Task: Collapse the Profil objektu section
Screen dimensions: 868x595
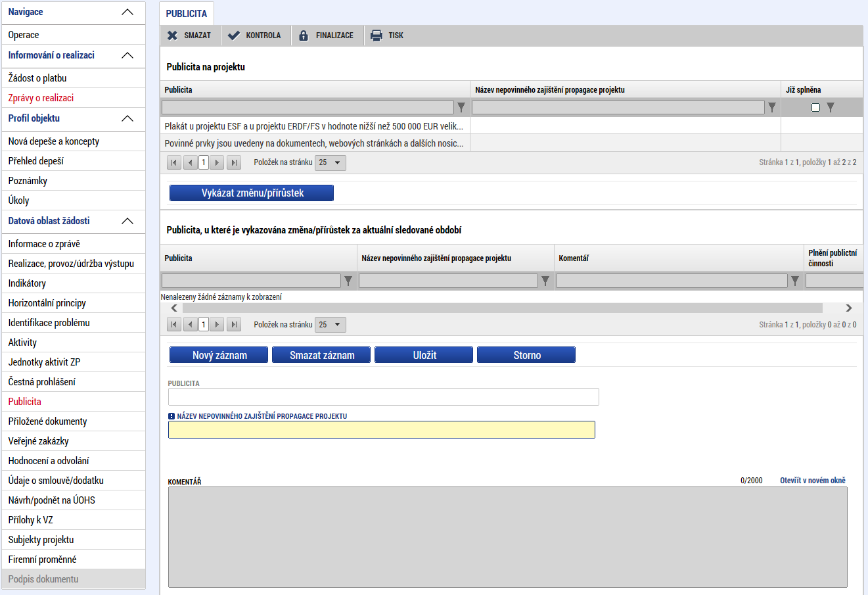Action: (x=127, y=118)
